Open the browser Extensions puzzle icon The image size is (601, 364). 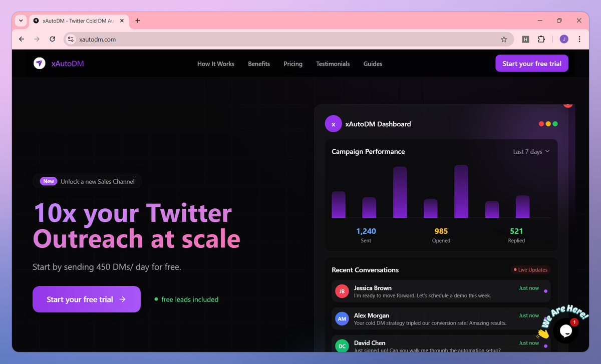[x=541, y=39]
